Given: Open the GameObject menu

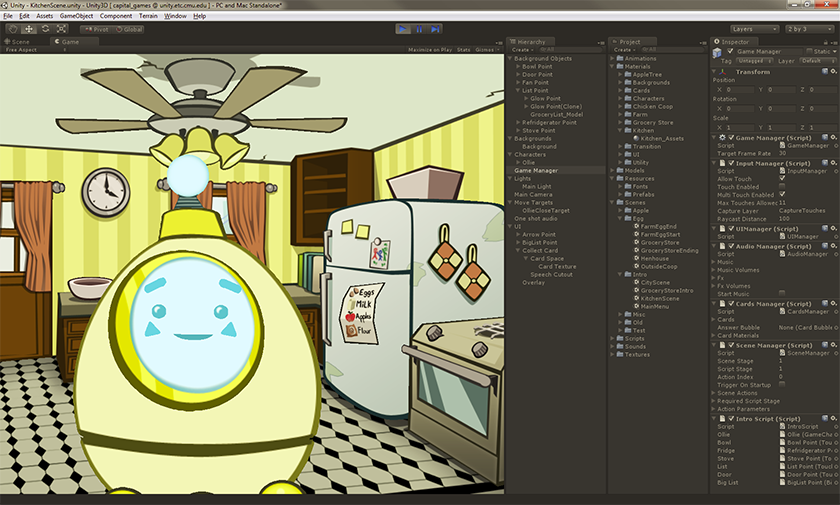Looking at the screenshot, I should [x=76, y=16].
